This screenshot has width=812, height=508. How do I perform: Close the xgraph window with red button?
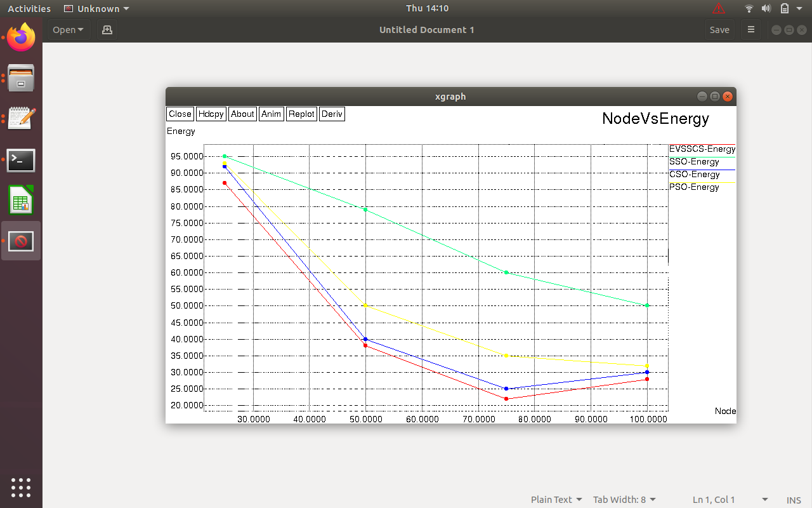pos(728,97)
